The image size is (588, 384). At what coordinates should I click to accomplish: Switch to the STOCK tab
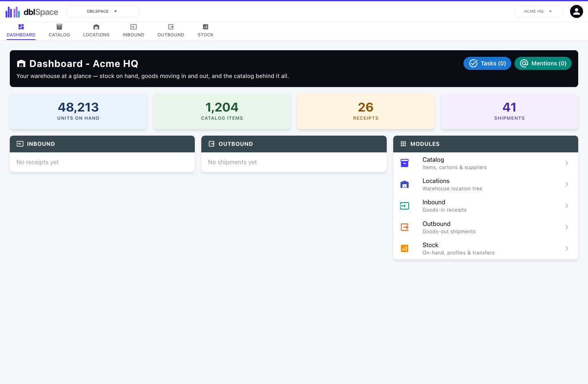pyautogui.click(x=205, y=31)
